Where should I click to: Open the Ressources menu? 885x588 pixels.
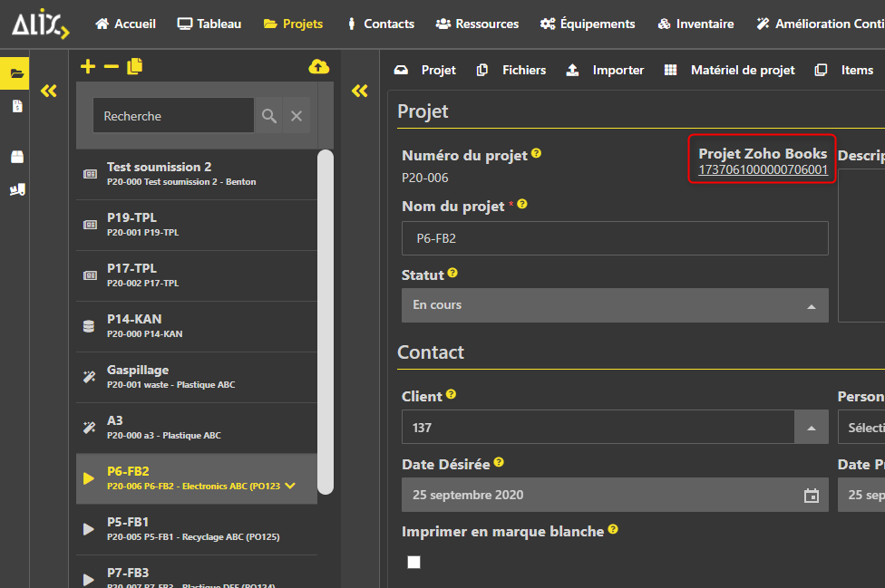[x=478, y=24]
